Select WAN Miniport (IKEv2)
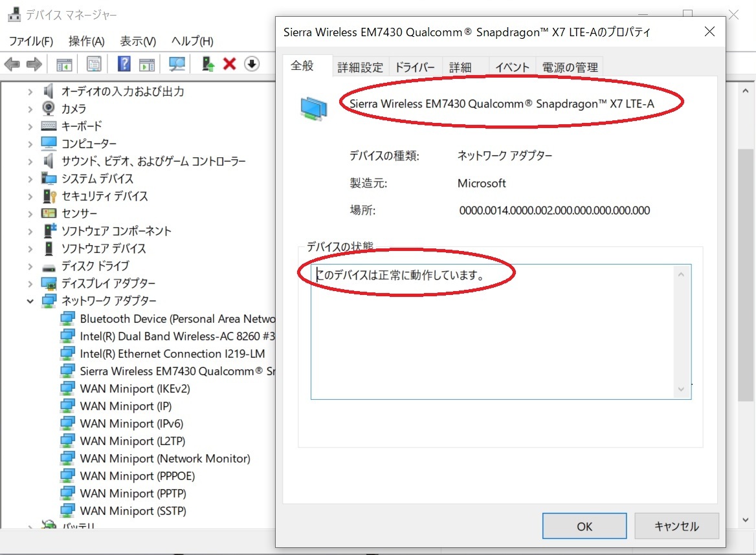 coord(126,389)
